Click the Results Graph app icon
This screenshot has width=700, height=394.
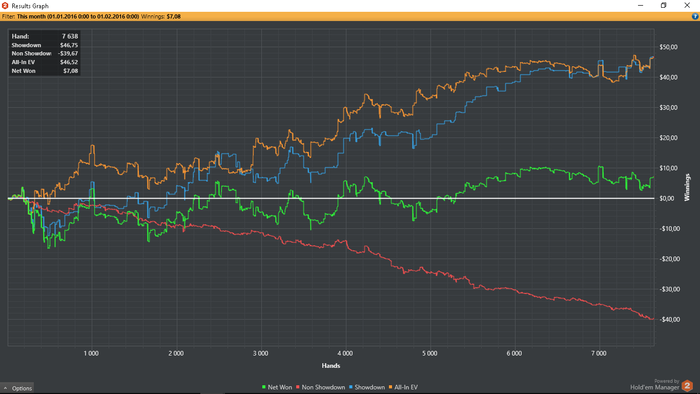pyautogui.click(x=5, y=5)
